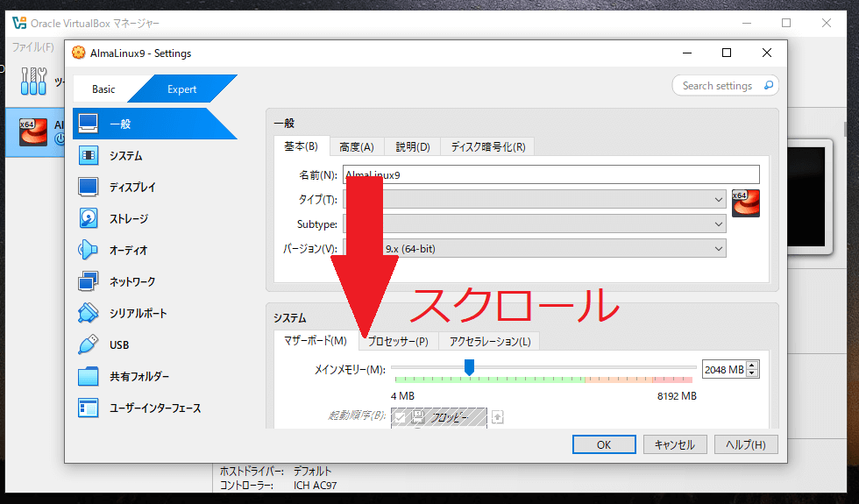
Task: Click the VirtualBox Manager title bar logo
Action: point(19,23)
